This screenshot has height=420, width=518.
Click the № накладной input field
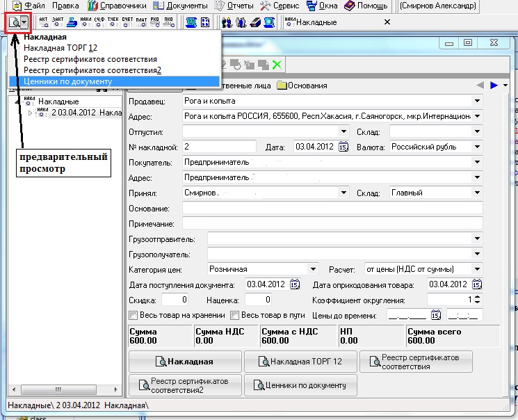pyautogui.click(x=219, y=147)
